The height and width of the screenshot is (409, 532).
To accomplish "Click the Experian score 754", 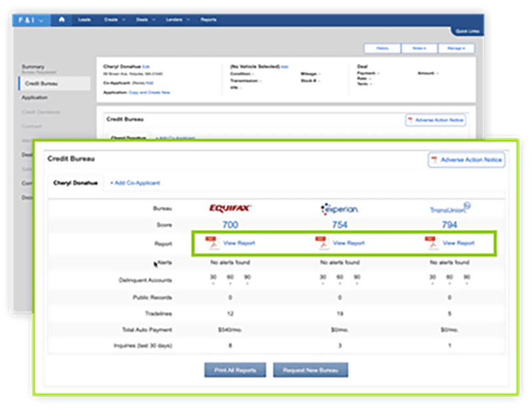I will pos(340,225).
